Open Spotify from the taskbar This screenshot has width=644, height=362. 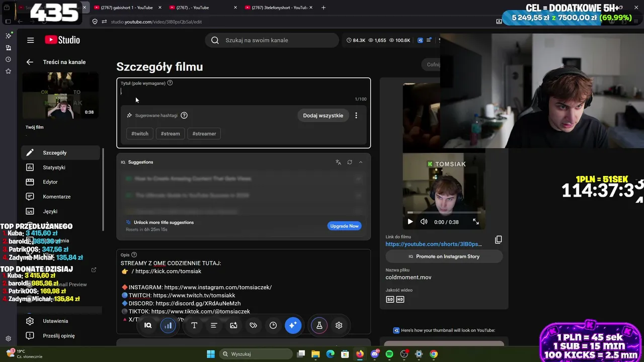tap(389, 354)
